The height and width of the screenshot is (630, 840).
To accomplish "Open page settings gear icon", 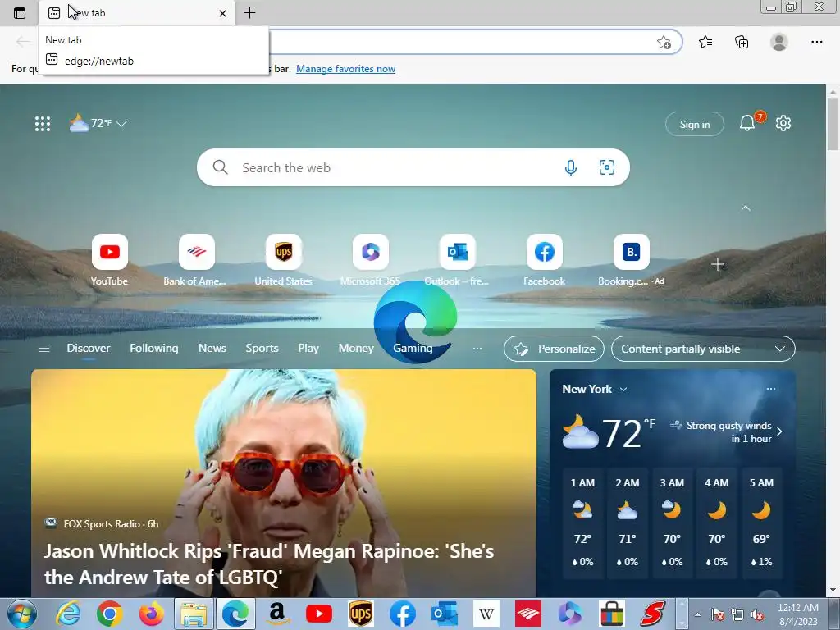I will pyautogui.click(x=783, y=123).
